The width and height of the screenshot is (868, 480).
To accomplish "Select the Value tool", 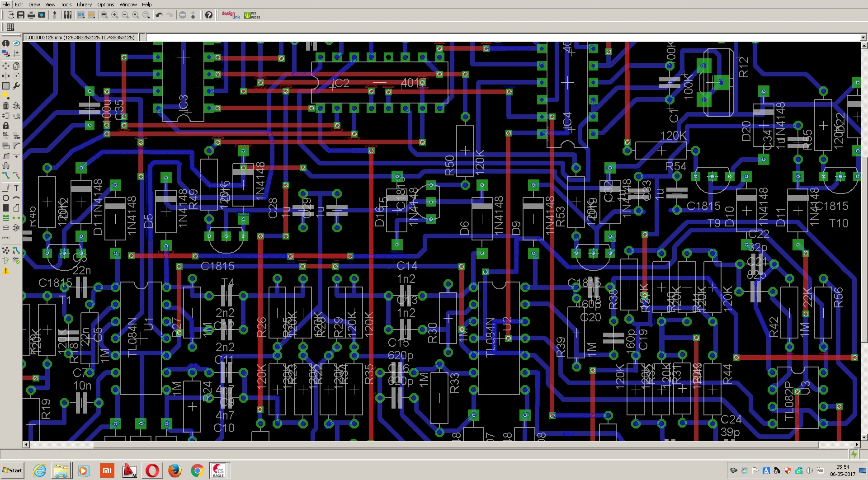I will [16, 136].
